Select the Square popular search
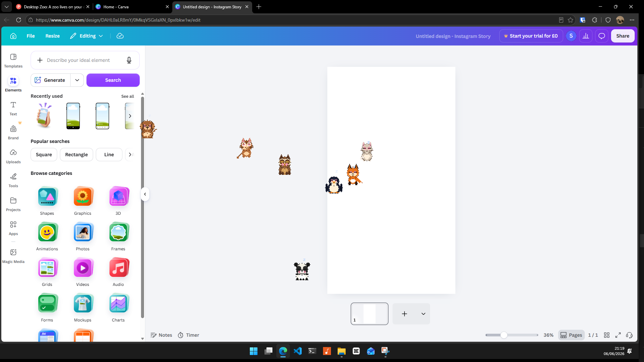 (44, 155)
